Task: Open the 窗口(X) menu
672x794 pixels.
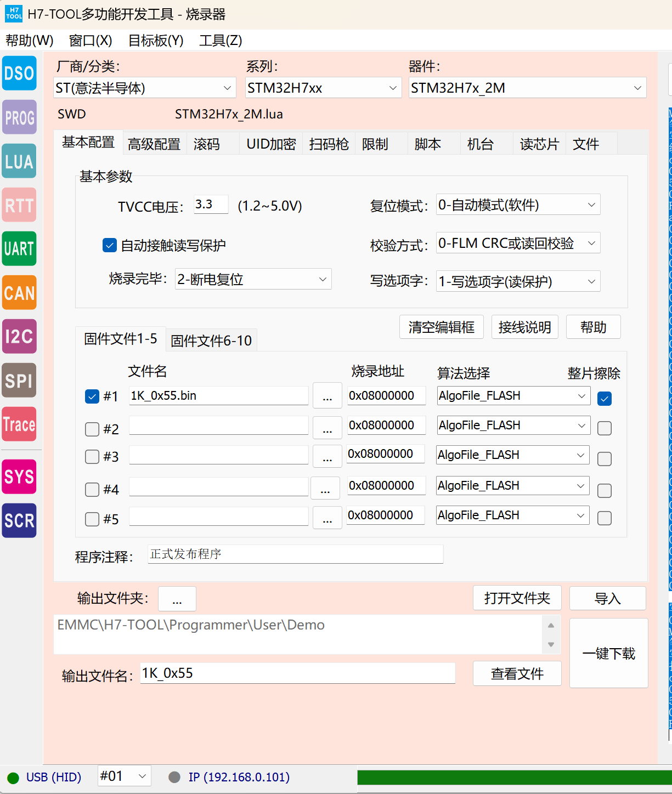Action: coord(91,41)
